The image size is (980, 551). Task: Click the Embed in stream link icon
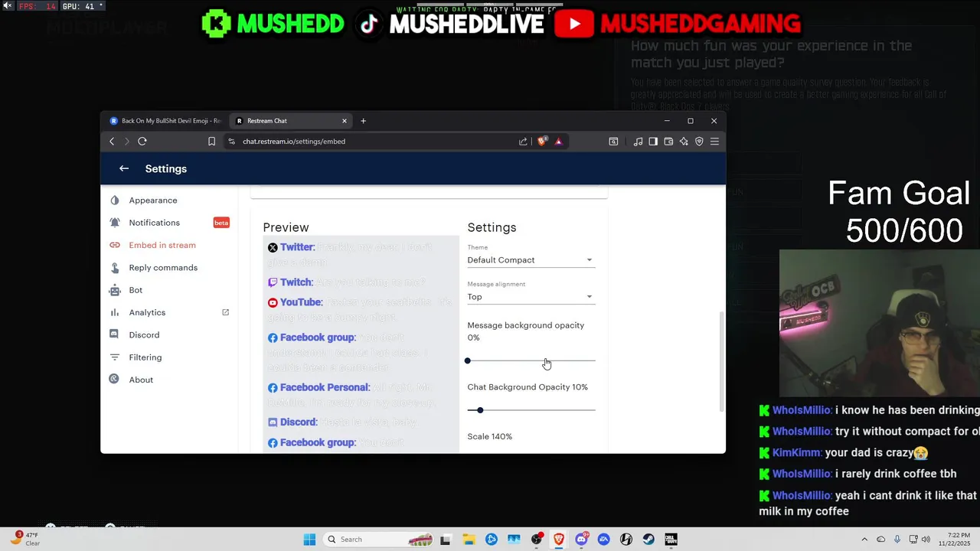click(x=114, y=245)
